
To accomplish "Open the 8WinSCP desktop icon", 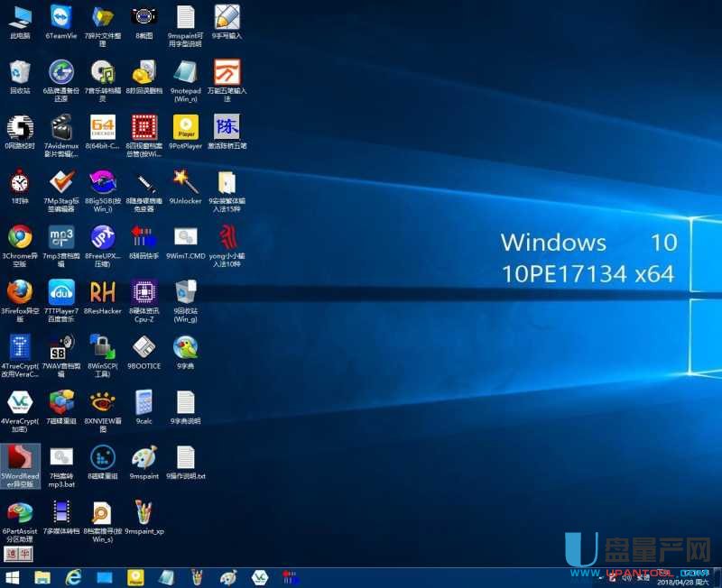I will [x=103, y=356].
